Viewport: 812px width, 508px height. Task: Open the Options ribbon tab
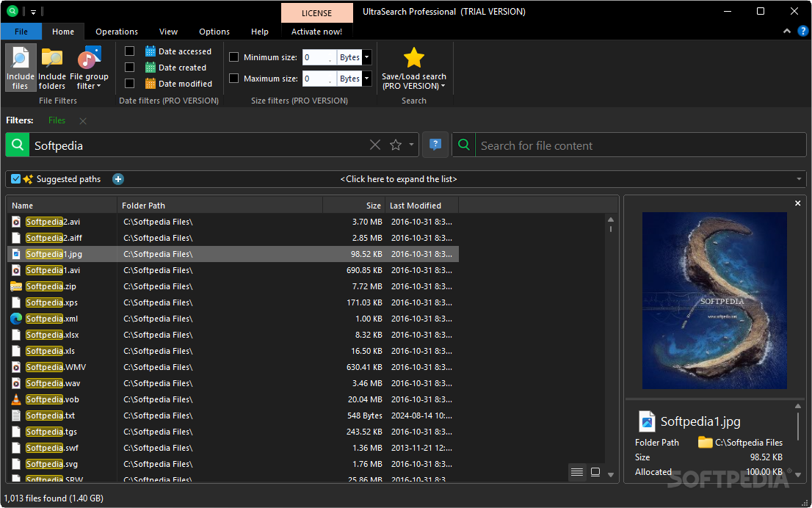(x=214, y=32)
